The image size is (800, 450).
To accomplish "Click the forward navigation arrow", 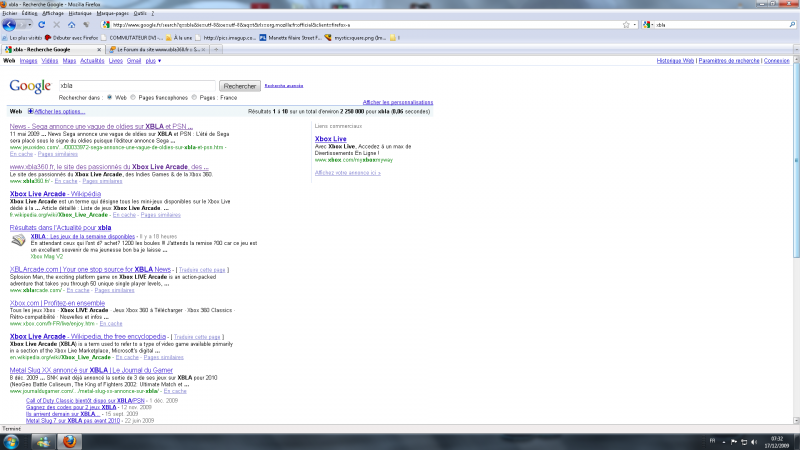I will (x=21, y=24).
